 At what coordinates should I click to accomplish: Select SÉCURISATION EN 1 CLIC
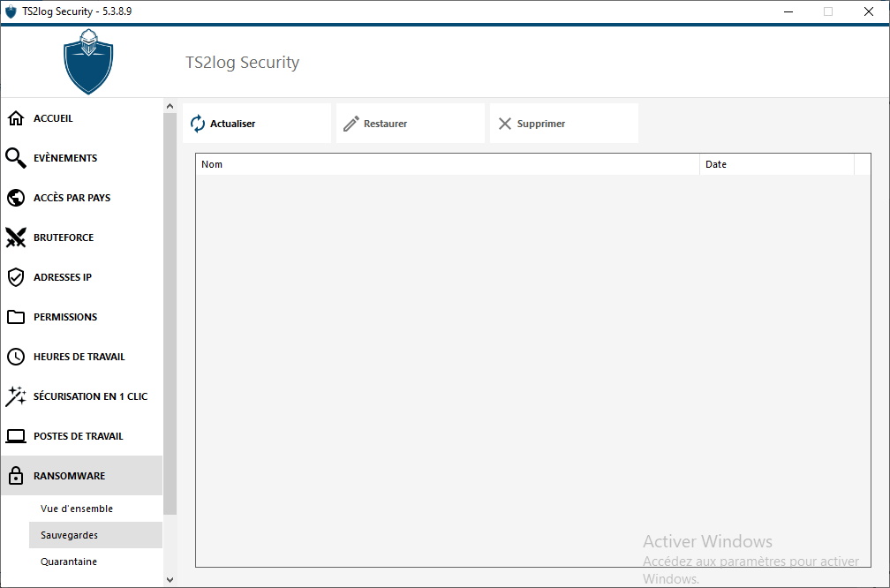pos(82,396)
